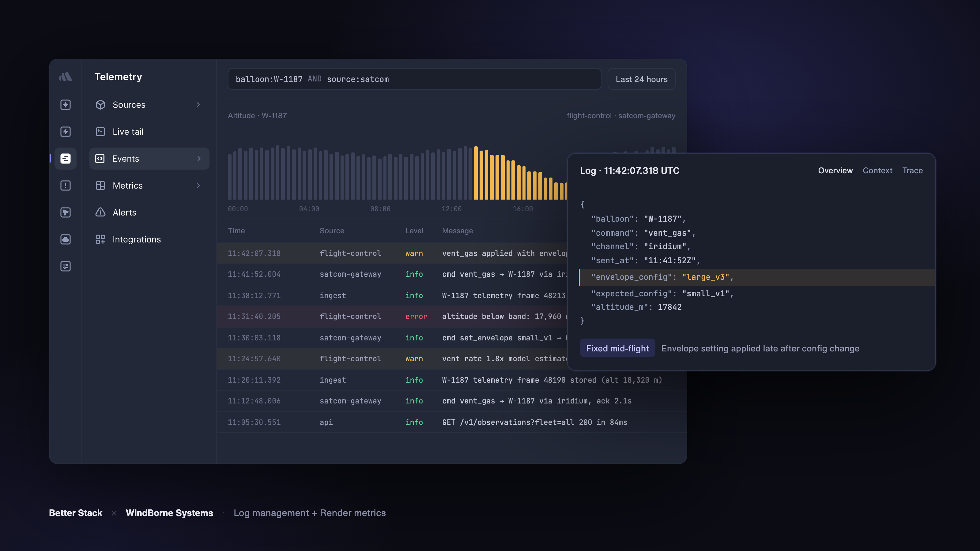Switch to the Context tab

pyautogui.click(x=877, y=171)
